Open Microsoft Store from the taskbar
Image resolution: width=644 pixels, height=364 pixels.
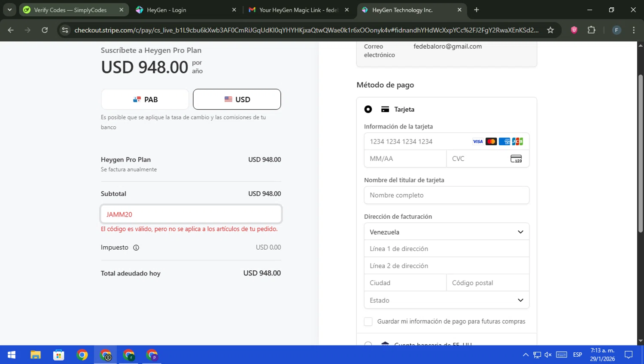pyautogui.click(x=58, y=355)
